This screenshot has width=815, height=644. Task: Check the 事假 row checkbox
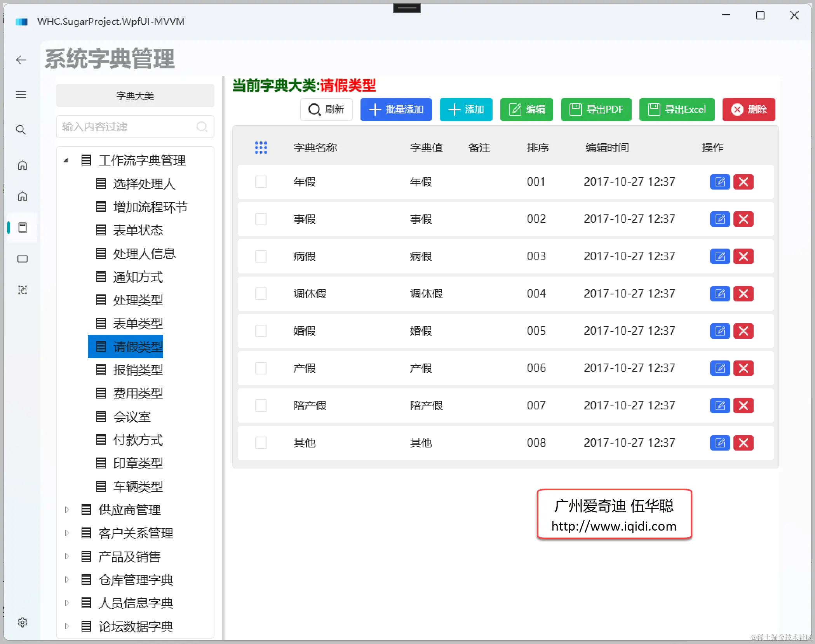click(x=261, y=219)
